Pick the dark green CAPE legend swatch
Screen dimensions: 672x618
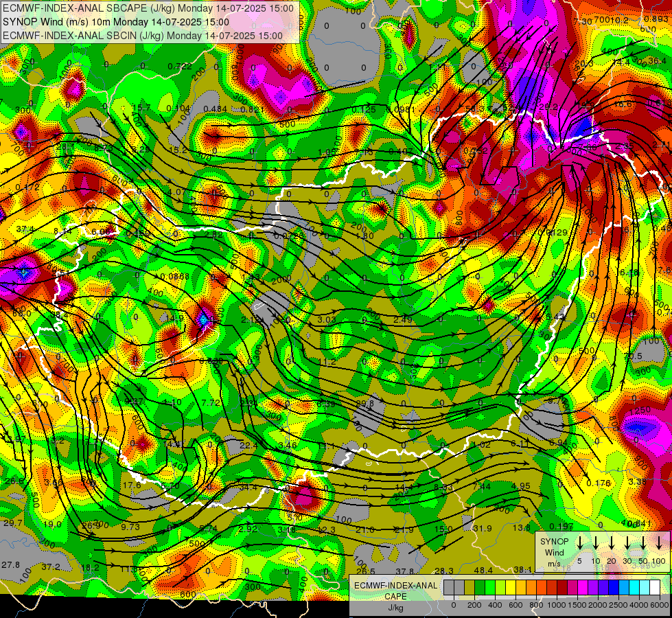click(480, 588)
